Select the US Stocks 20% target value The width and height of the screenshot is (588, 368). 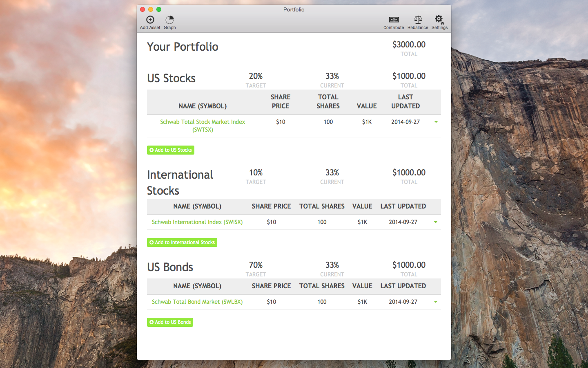(x=256, y=76)
